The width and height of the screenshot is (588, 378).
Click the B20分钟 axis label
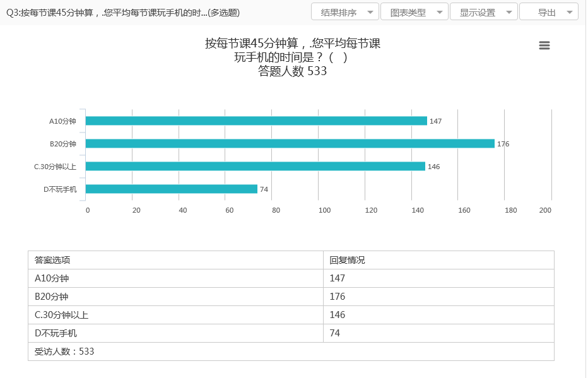63,144
